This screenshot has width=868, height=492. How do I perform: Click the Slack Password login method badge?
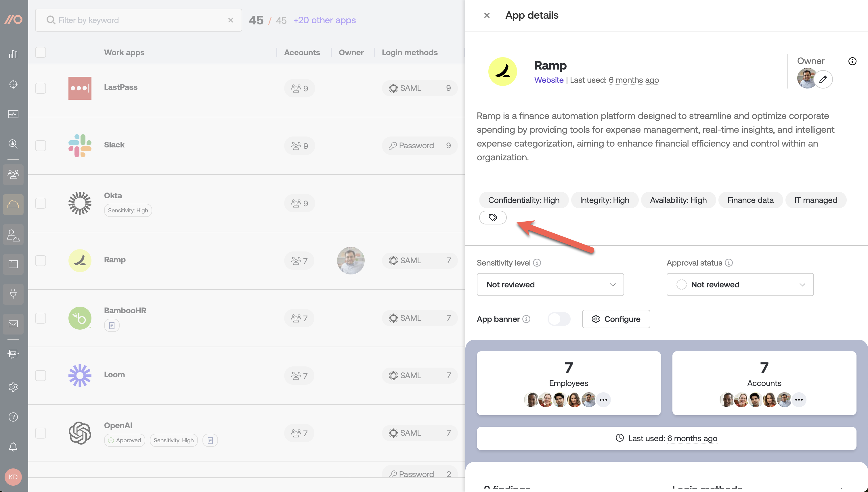coord(420,146)
